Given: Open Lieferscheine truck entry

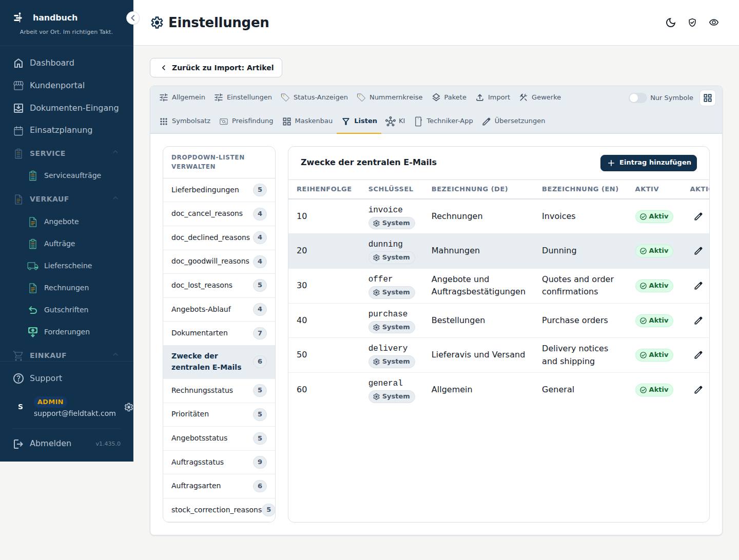Looking at the screenshot, I should pos(67,266).
